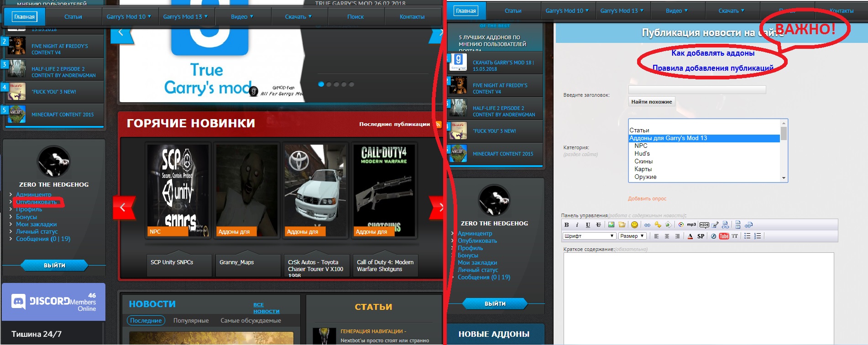Align text left in the editor
Screen dimensions: 868x345
tap(656, 236)
